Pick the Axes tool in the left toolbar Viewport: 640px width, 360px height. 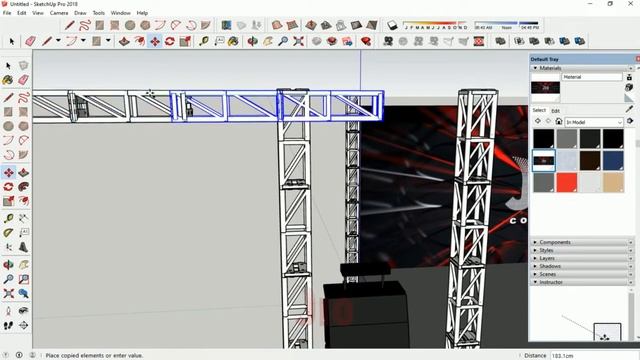point(8,247)
